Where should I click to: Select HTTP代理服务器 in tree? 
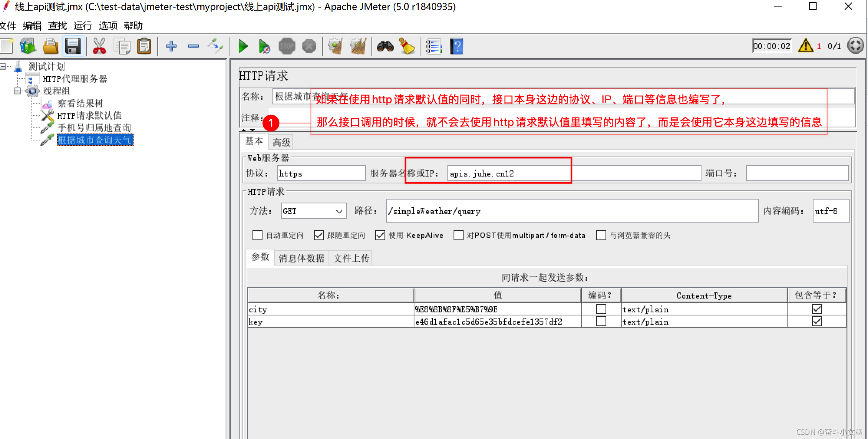[74, 79]
